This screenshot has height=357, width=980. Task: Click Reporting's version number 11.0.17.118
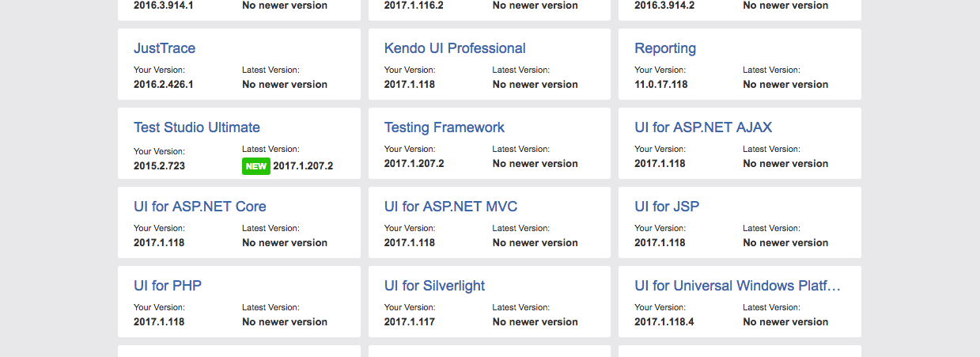coord(661,85)
